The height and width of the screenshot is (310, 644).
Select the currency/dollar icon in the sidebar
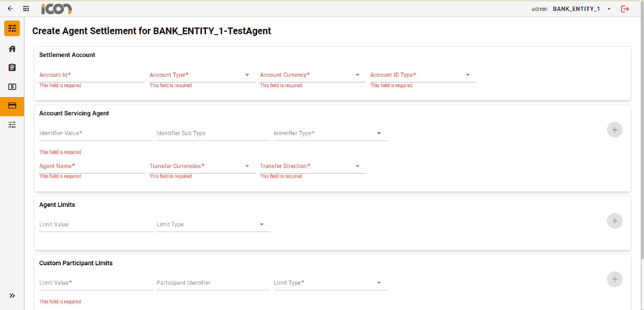(x=12, y=87)
